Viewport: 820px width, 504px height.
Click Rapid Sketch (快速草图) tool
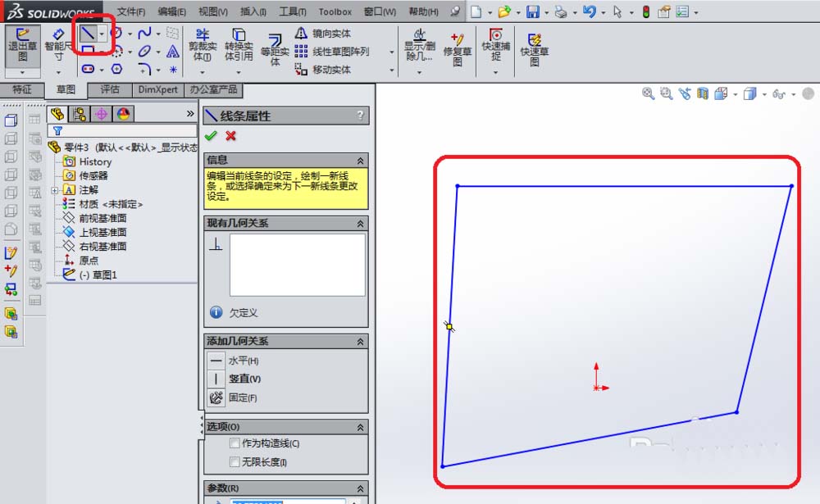(x=534, y=50)
